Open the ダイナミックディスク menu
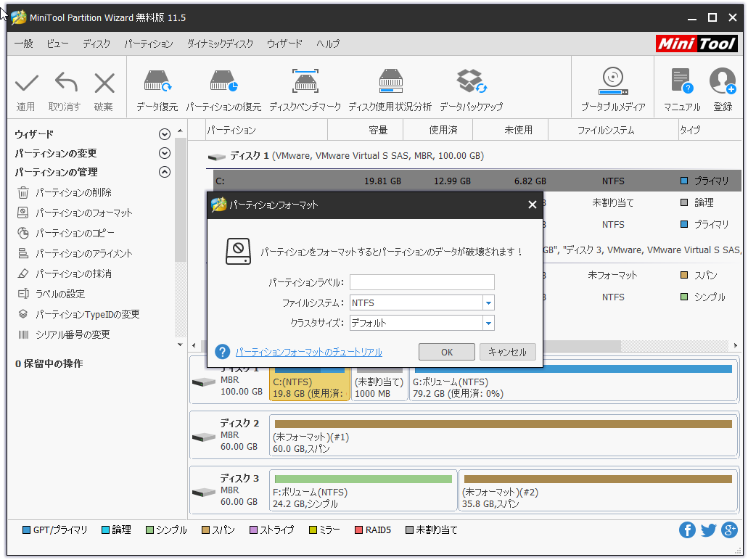748x560 pixels. (x=220, y=44)
